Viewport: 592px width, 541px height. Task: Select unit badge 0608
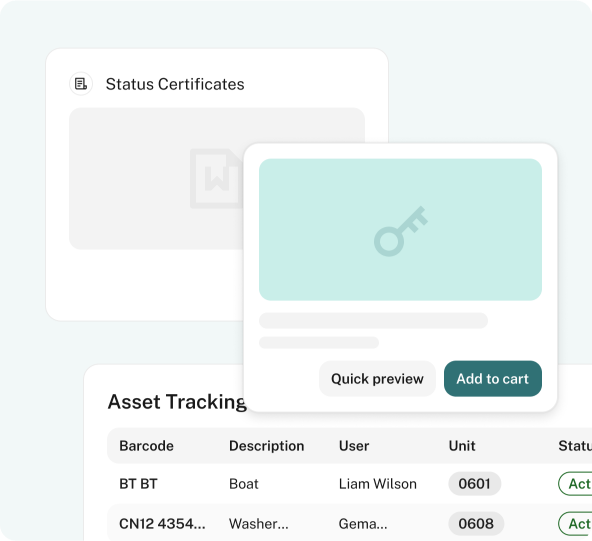(x=476, y=524)
